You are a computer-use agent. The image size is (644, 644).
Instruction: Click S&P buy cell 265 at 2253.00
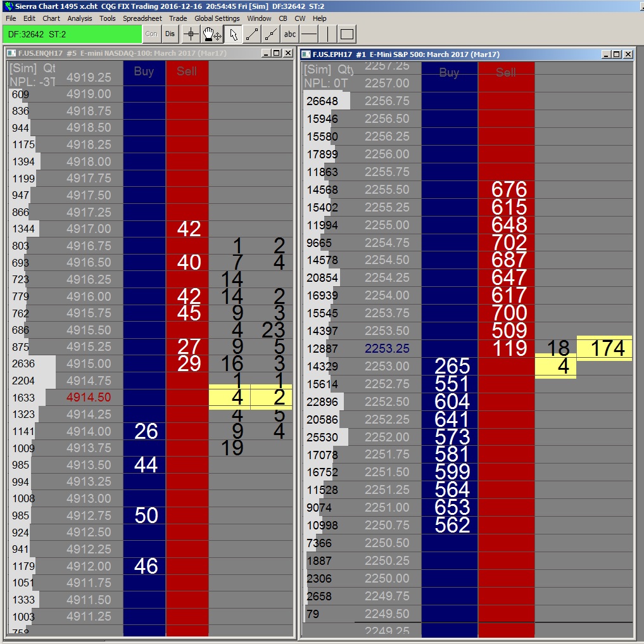coord(450,366)
